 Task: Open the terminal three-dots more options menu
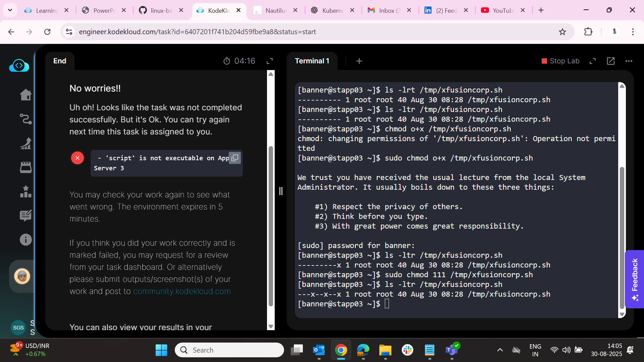(629, 61)
